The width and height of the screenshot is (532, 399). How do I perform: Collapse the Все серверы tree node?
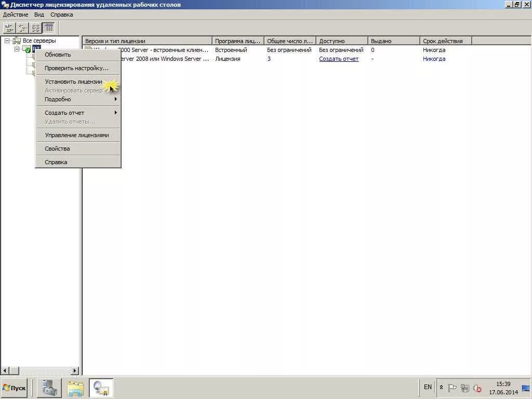[7, 41]
